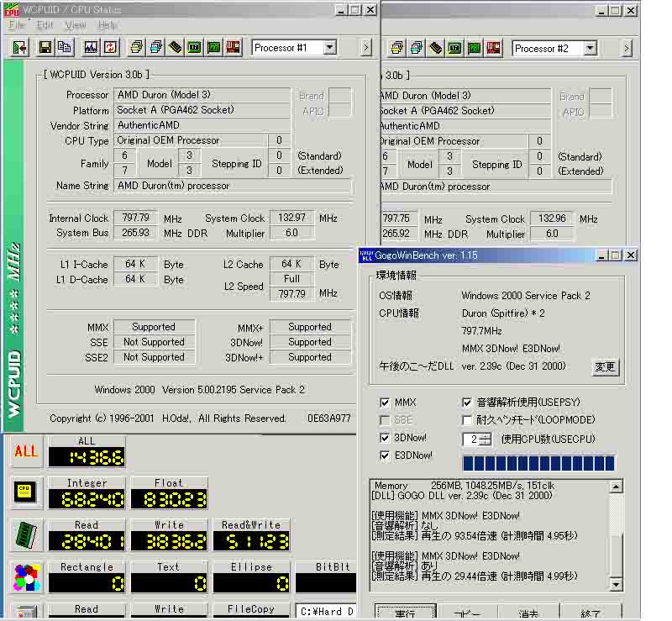Toggle the 音響解析使用(USEPSY) checkbox
This screenshot has width=672, height=621.
click(x=467, y=403)
